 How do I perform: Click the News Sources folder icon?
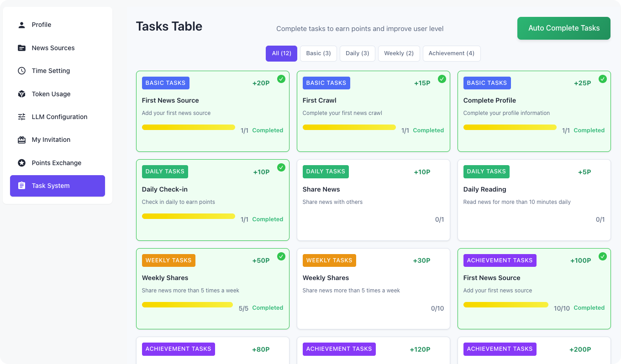click(21, 48)
